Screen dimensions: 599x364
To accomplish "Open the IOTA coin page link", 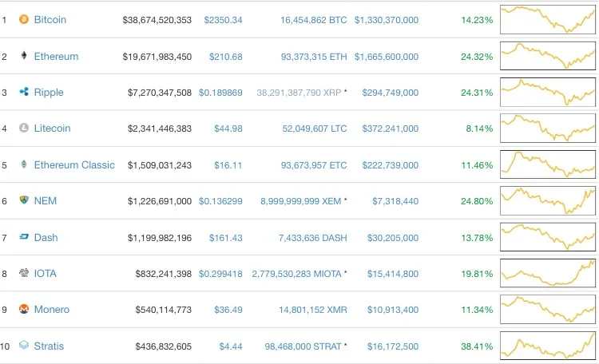I will click(x=45, y=274).
